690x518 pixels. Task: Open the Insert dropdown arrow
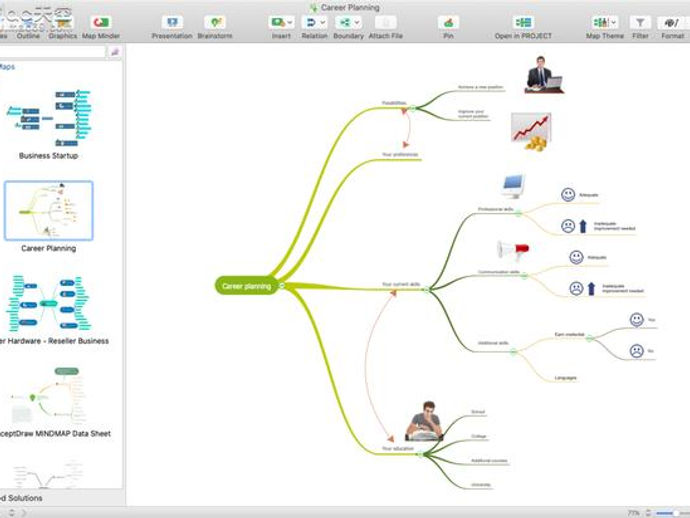[290, 22]
